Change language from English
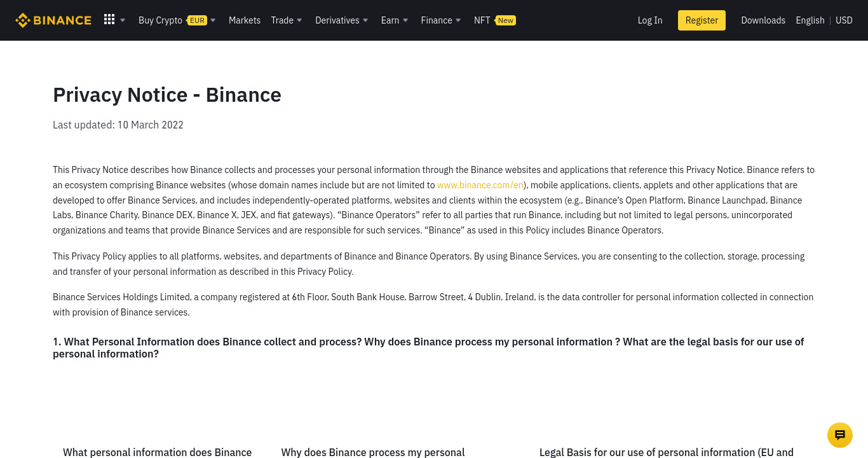 (810, 20)
